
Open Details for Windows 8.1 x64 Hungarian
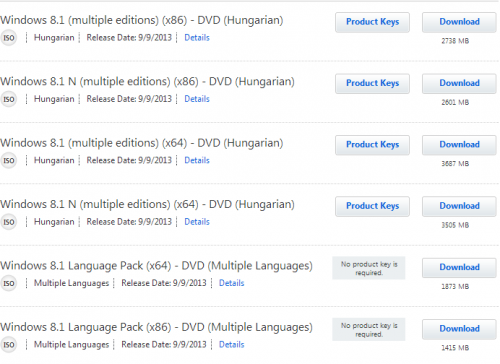point(197,160)
